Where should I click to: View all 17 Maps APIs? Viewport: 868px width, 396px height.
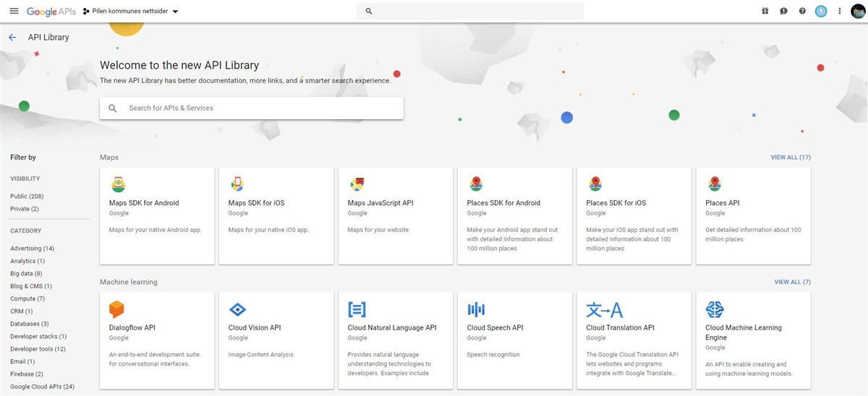pyautogui.click(x=790, y=158)
